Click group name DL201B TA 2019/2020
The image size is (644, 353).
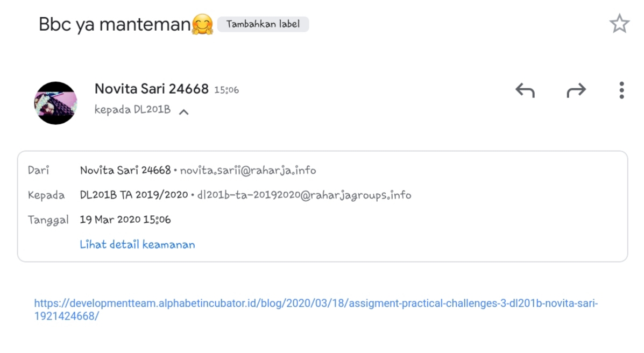pos(134,195)
